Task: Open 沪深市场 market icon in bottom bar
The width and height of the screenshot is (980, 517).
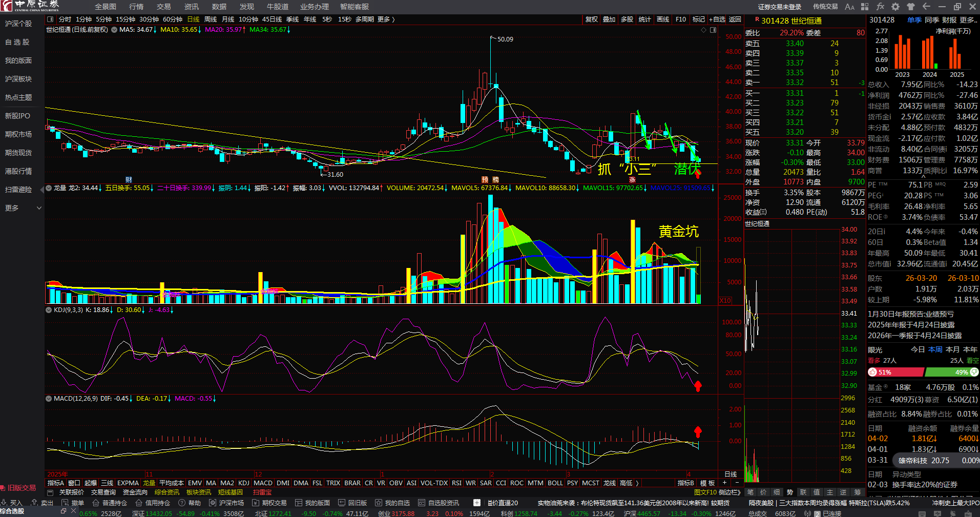Action: (x=212, y=503)
